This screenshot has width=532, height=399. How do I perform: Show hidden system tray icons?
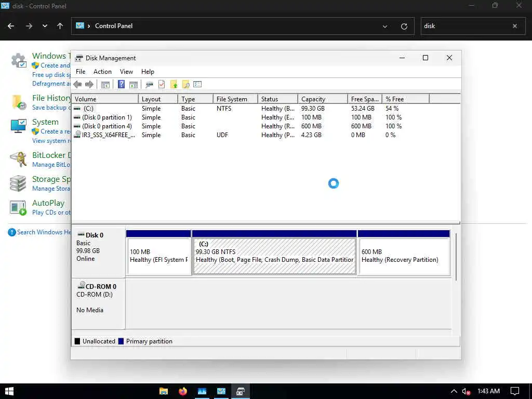click(x=454, y=391)
